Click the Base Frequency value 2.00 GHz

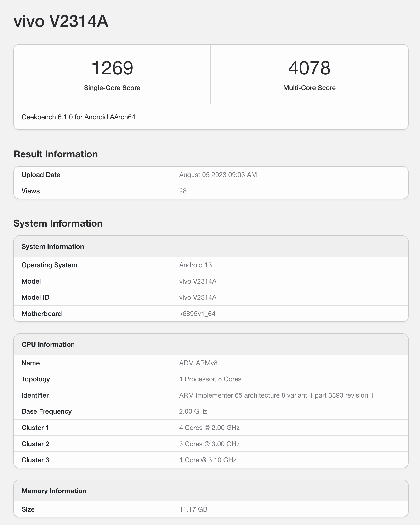coord(193,411)
